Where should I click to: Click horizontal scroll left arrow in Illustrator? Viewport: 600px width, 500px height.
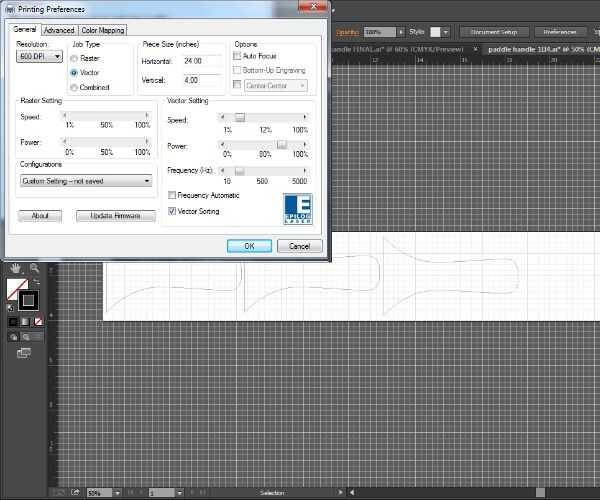pos(352,492)
